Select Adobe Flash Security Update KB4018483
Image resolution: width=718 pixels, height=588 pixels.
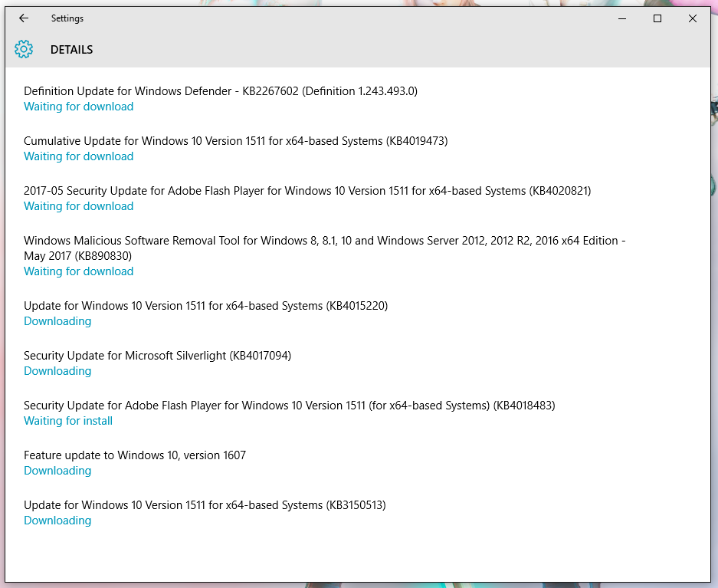pyautogui.click(x=290, y=406)
